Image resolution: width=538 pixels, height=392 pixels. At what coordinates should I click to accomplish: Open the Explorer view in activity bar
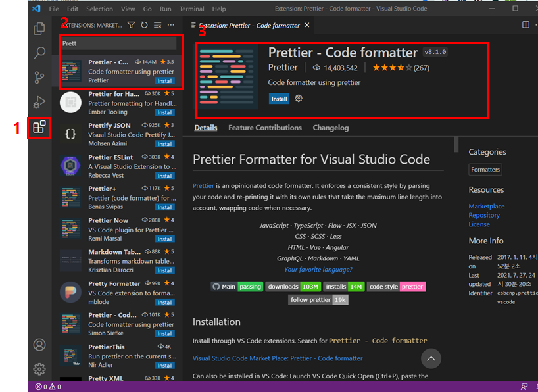pos(39,28)
